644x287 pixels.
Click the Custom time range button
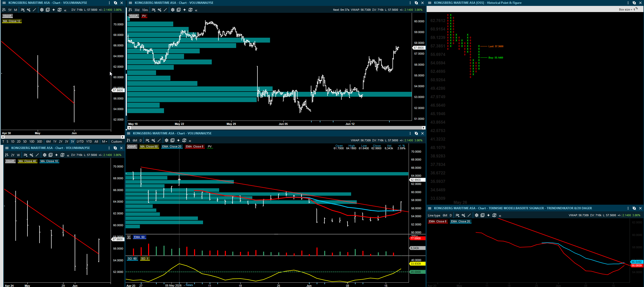point(117,141)
